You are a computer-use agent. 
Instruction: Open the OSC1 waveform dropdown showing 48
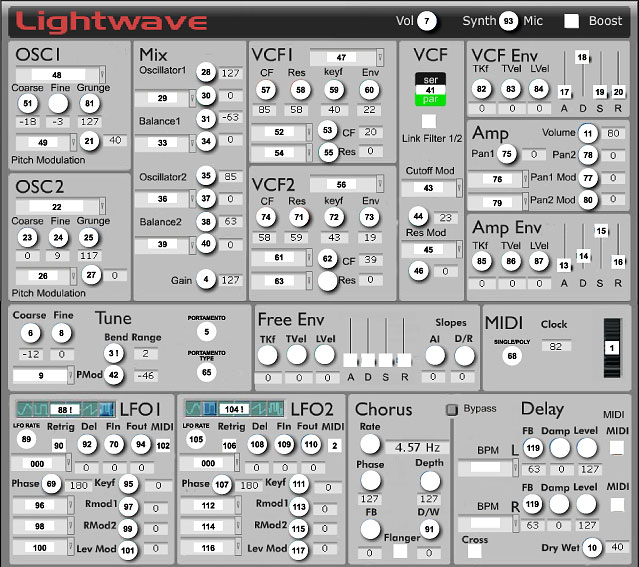[61, 75]
